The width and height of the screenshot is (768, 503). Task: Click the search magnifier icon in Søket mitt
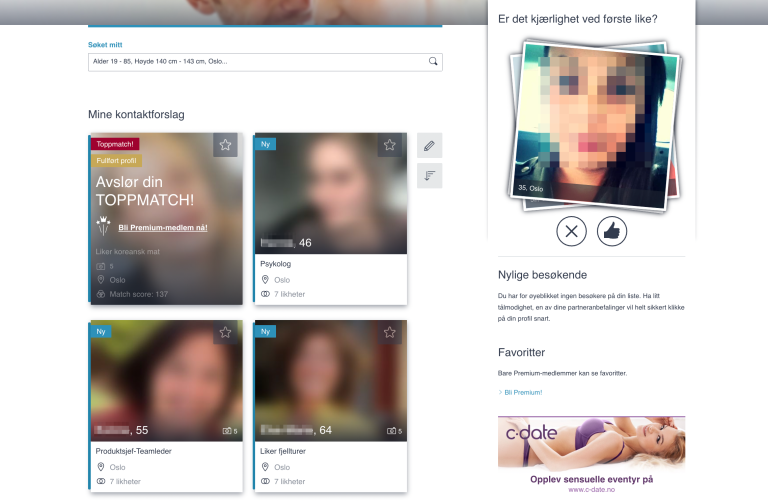433,61
